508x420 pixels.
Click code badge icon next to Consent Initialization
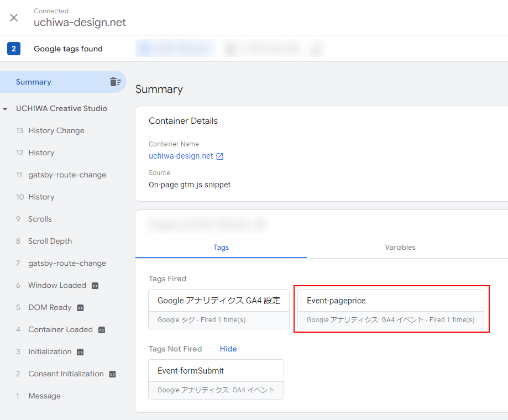(112, 374)
